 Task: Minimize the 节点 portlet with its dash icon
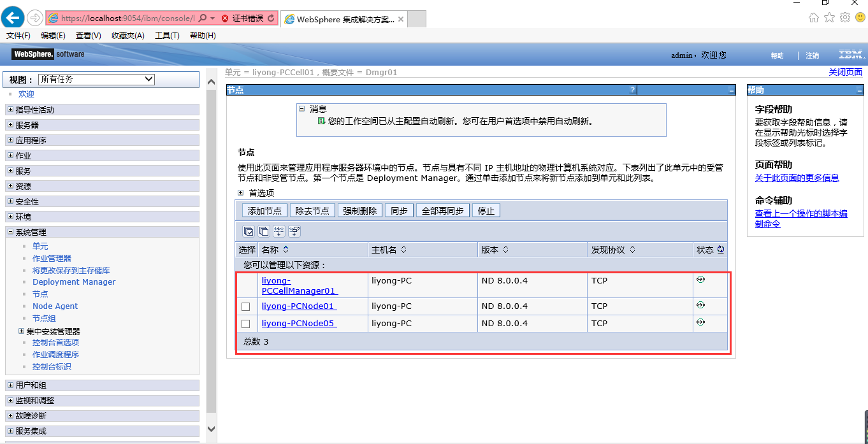[732, 90]
